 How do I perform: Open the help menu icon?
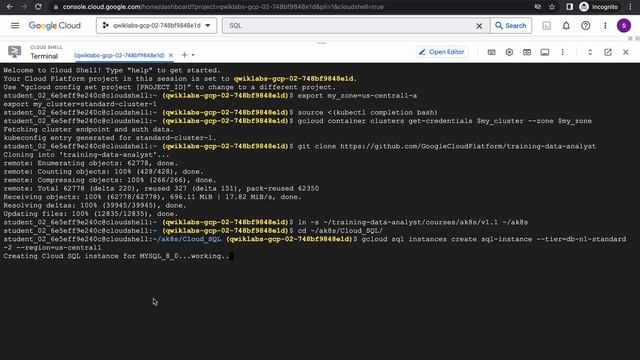[x=586, y=26]
